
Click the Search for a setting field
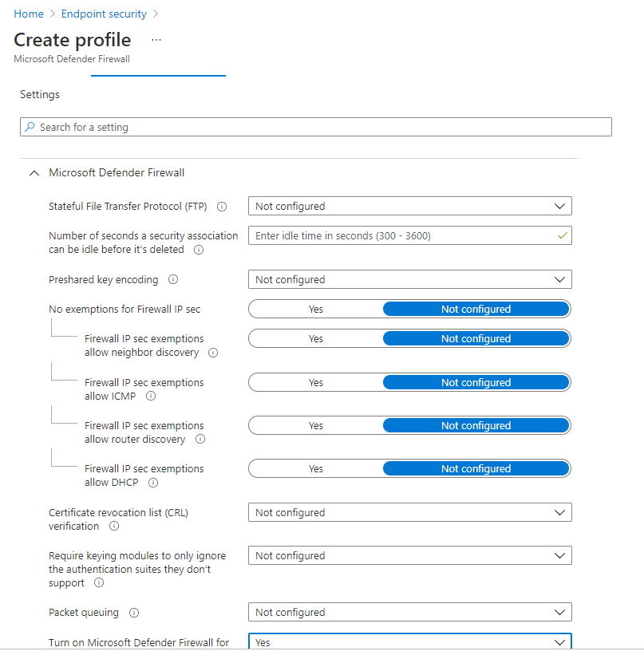pos(316,127)
